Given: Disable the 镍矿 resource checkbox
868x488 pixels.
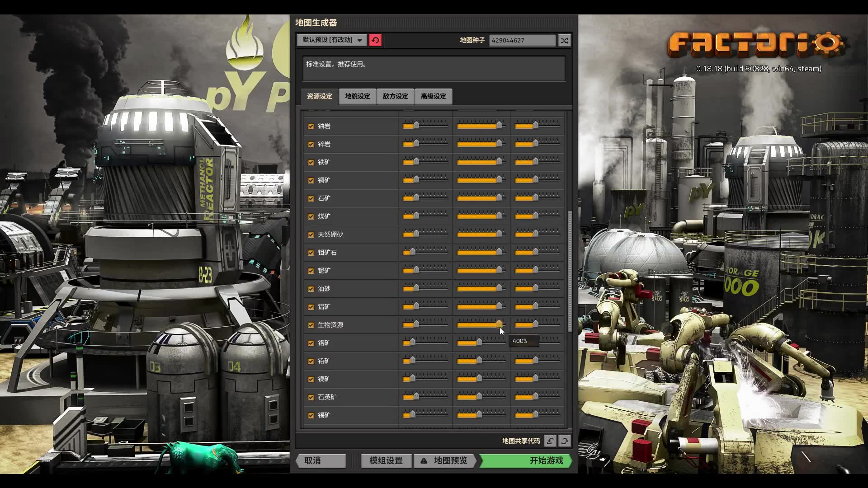Looking at the screenshot, I should tap(311, 380).
